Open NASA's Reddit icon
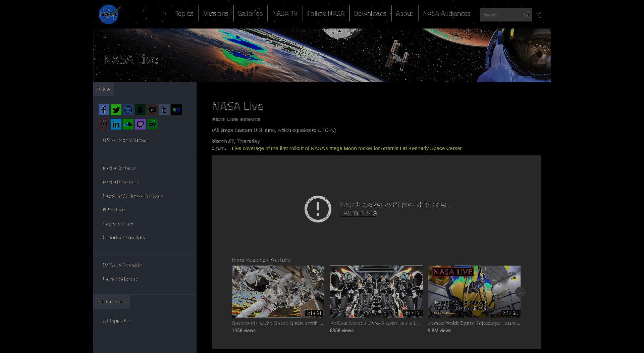 pos(152,124)
